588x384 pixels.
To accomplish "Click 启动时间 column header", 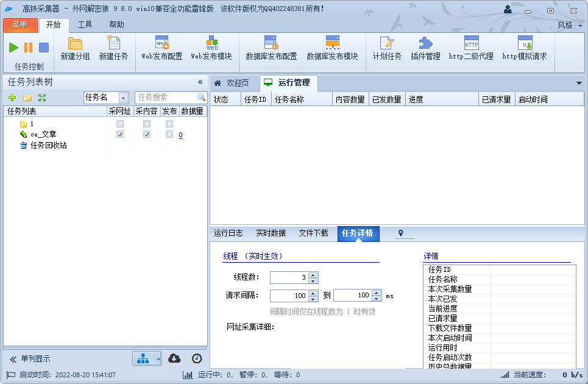I will click(549, 99).
